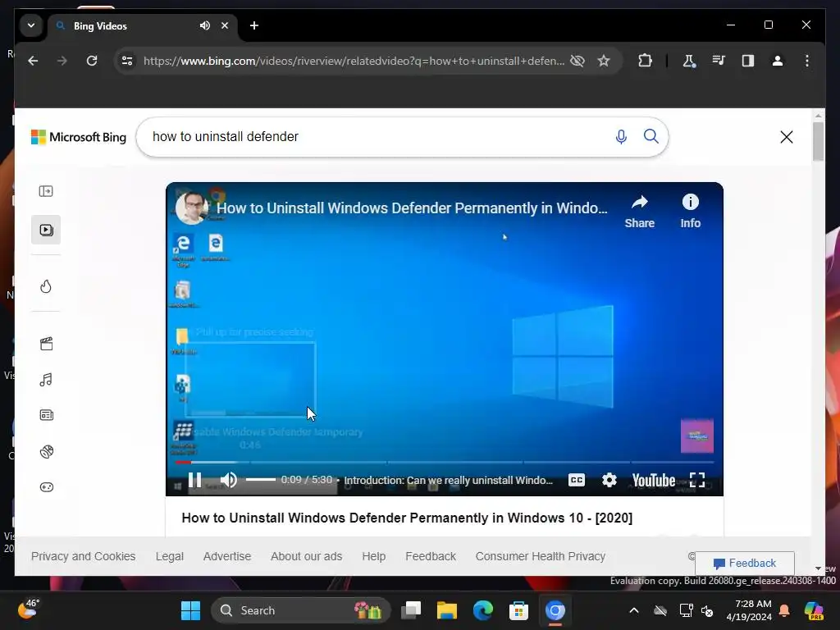Open the Advertise footer link

click(x=227, y=556)
